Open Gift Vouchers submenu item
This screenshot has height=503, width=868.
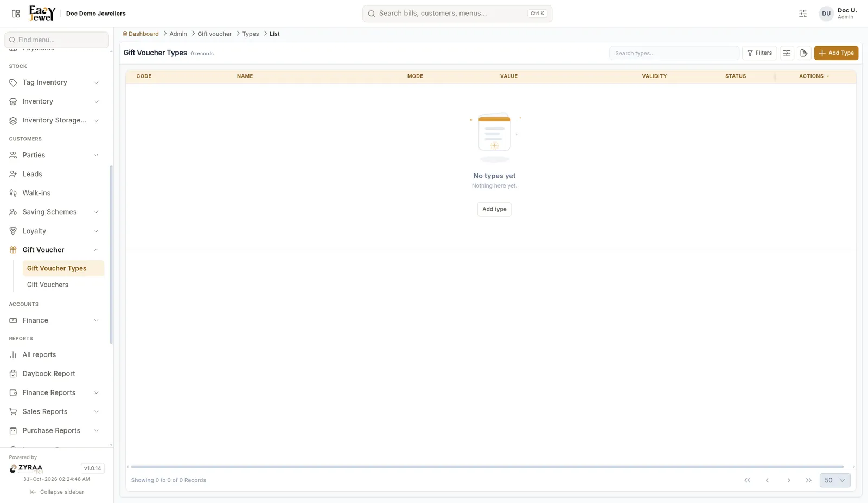pyautogui.click(x=63, y=285)
